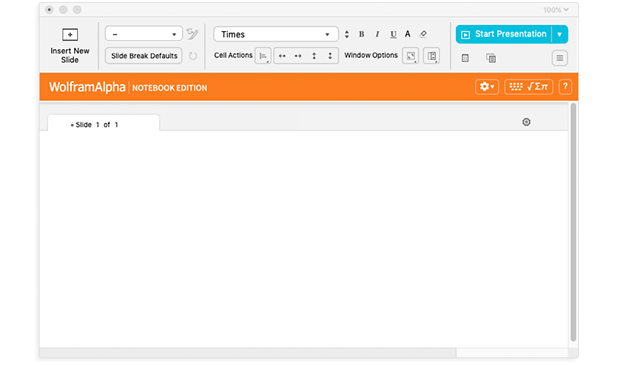Viewport: 620px width, 365px height.
Task: Click the Insert New Slide icon
Action: coord(70,35)
